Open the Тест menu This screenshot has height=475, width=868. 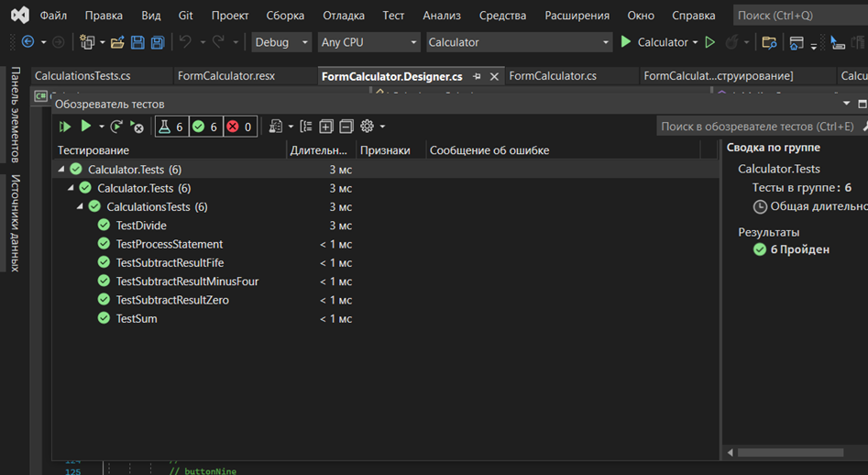click(393, 16)
